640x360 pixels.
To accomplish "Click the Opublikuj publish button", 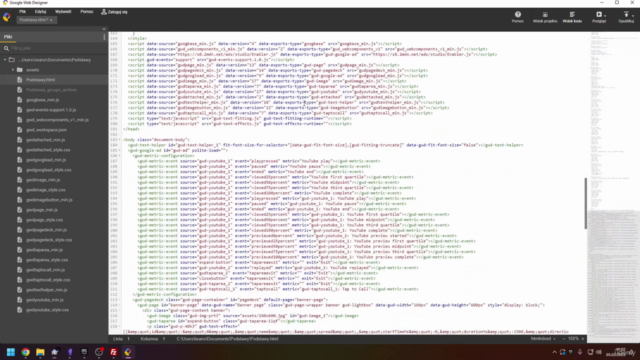I will tap(625, 16).
